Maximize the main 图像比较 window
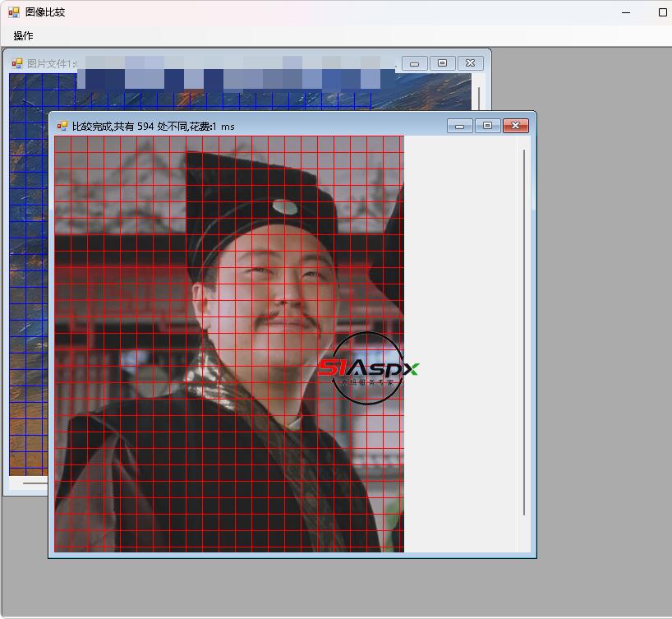Image resolution: width=672 pixels, height=619 pixels. pyautogui.click(x=662, y=12)
